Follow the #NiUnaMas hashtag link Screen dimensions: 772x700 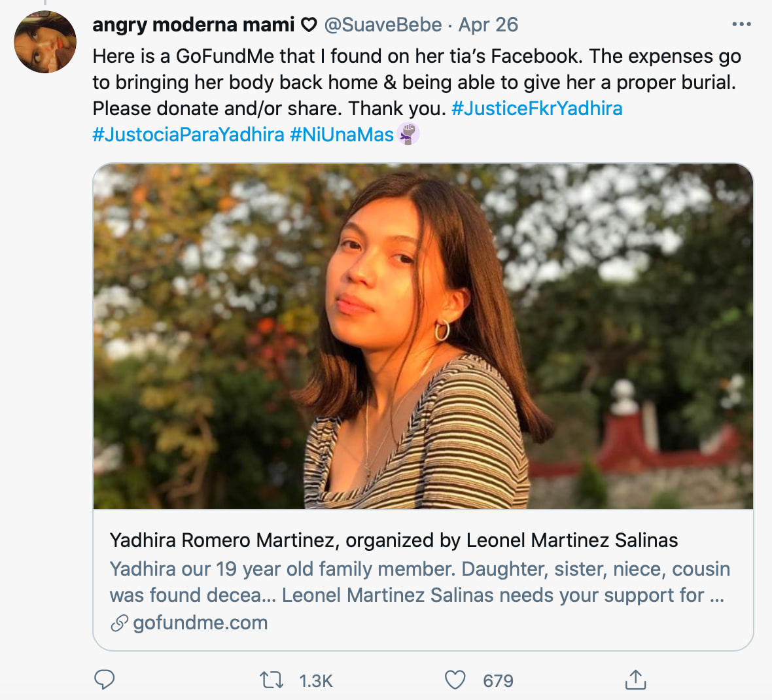pyautogui.click(x=342, y=135)
